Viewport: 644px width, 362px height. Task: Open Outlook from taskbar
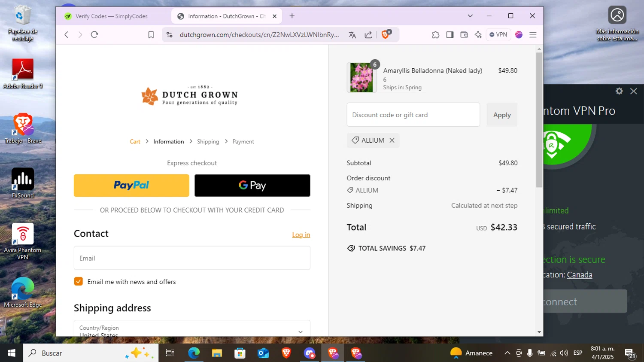(263, 353)
